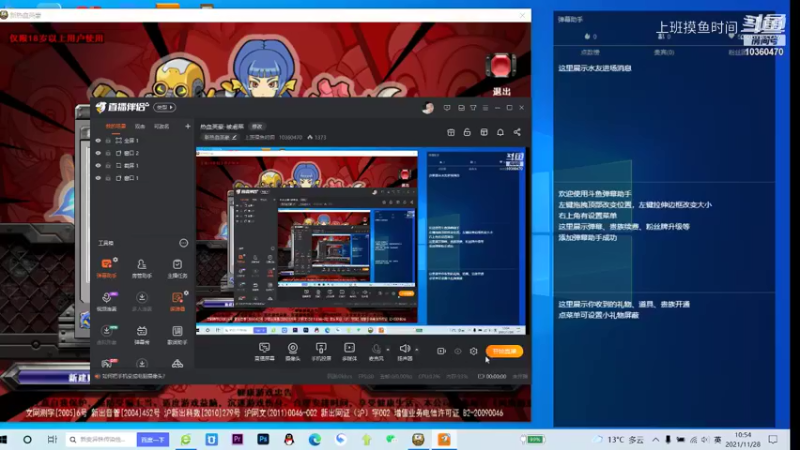Click the red 退出 button in game
800x450 pixels.
pos(501,75)
